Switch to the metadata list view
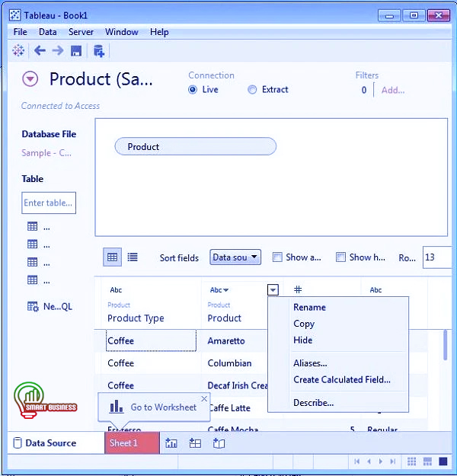The width and height of the screenshot is (457, 476). point(133,257)
